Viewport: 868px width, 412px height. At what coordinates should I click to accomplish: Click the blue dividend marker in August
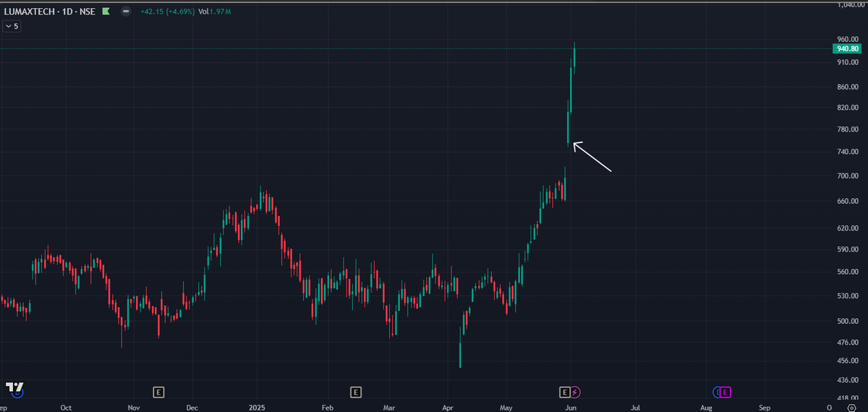718,392
